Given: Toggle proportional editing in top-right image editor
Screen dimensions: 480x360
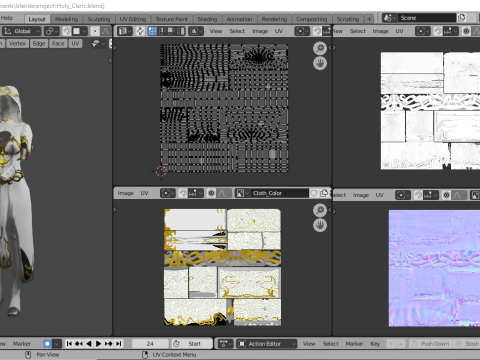Looking at the screenshot, I should [x=466, y=31].
